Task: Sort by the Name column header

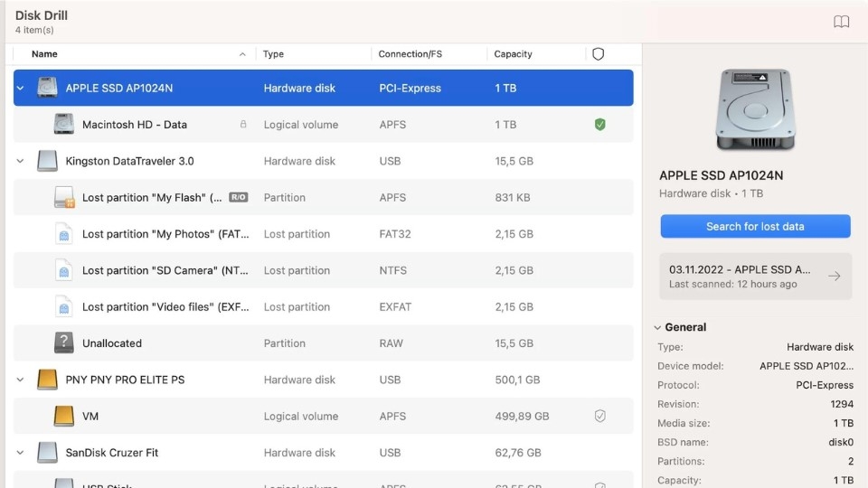Action: (x=45, y=54)
